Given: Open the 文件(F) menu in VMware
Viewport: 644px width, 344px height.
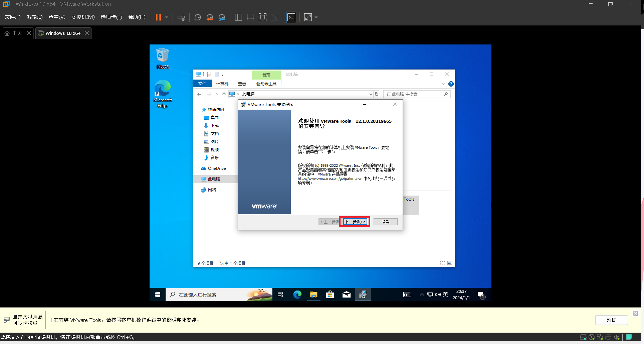Looking at the screenshot, I should click(x=12, y=17).
